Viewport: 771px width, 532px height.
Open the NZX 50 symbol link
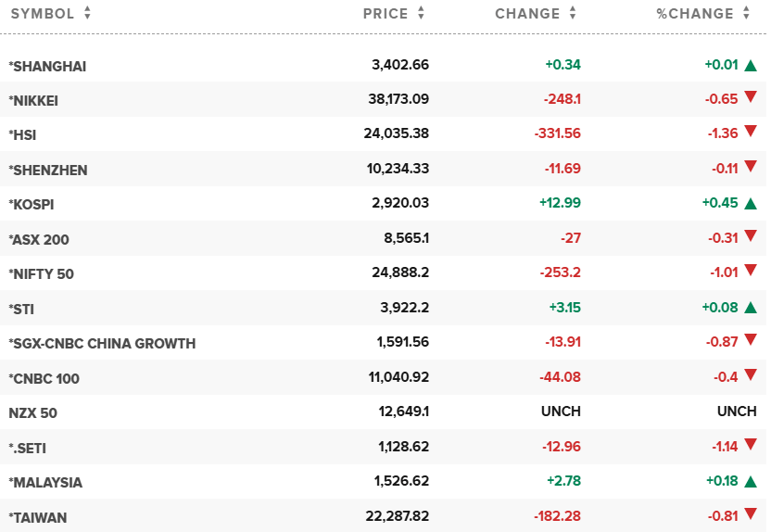(x=33, y=413)
